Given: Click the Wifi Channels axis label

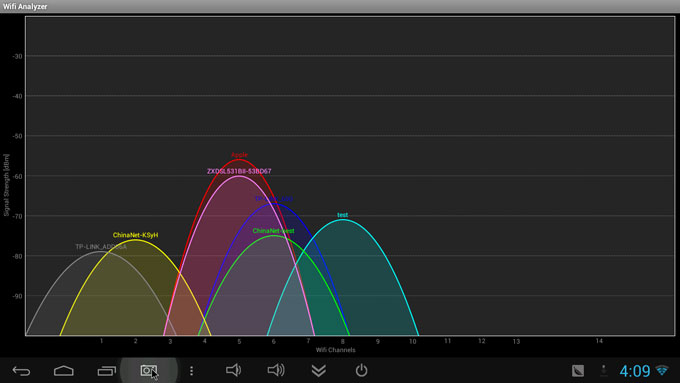Looking at the screenshot, I should 336,350.
